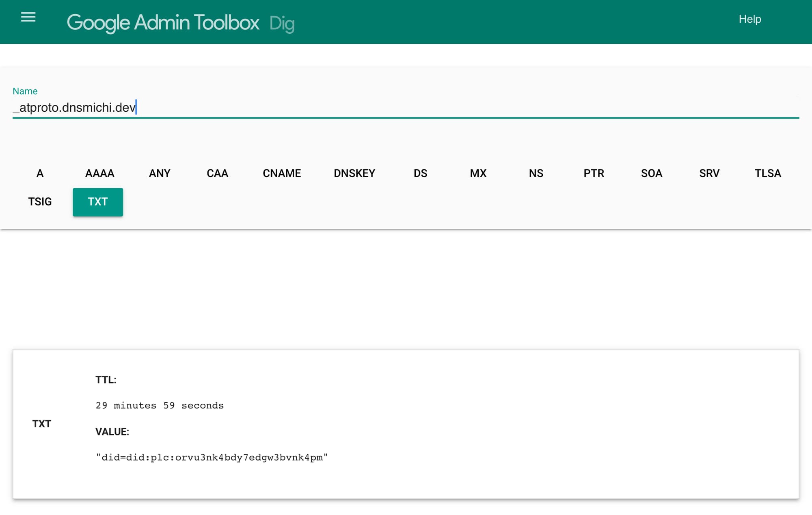Choose the ANY record type
The width and height of the screenshot is (812, 515).
tap(160, 173)
